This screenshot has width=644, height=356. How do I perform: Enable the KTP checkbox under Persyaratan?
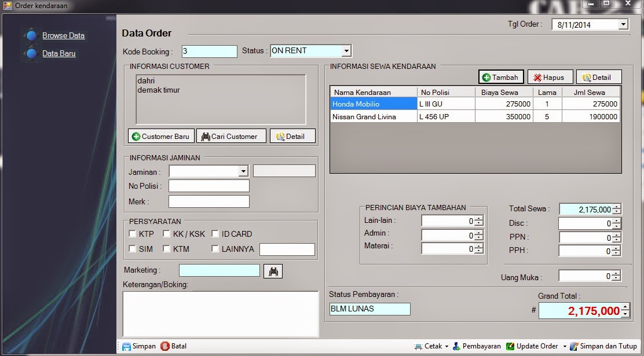pyautogui.click(x=131, y=234)
